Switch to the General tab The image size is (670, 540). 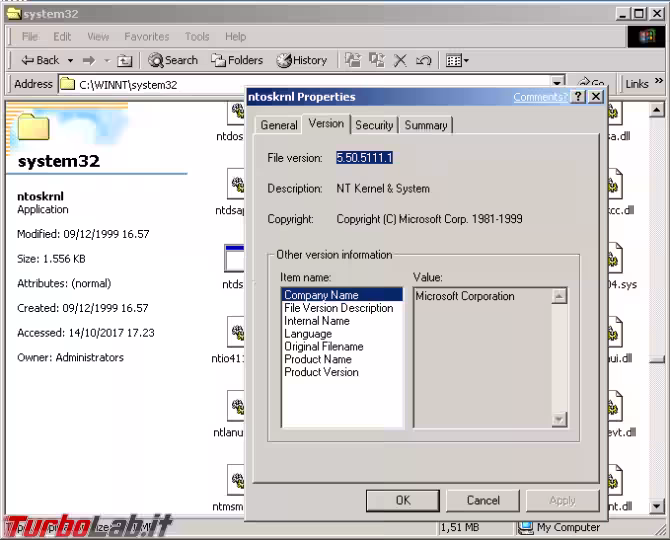278,125
